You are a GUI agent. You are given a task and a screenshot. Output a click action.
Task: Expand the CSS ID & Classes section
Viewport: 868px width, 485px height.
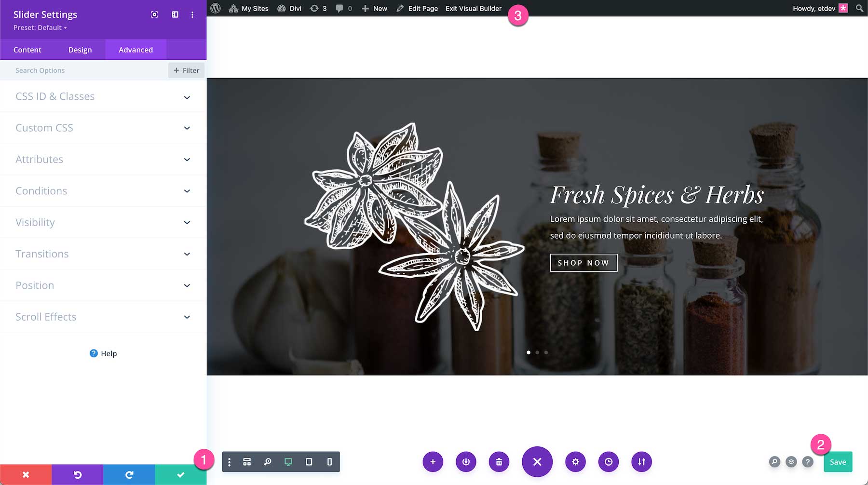pos(103,96)
